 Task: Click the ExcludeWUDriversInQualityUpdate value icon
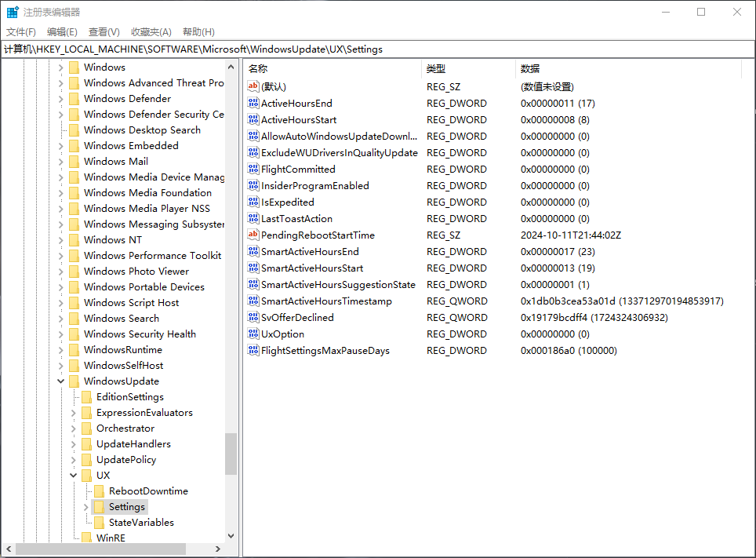pos(253,152)
